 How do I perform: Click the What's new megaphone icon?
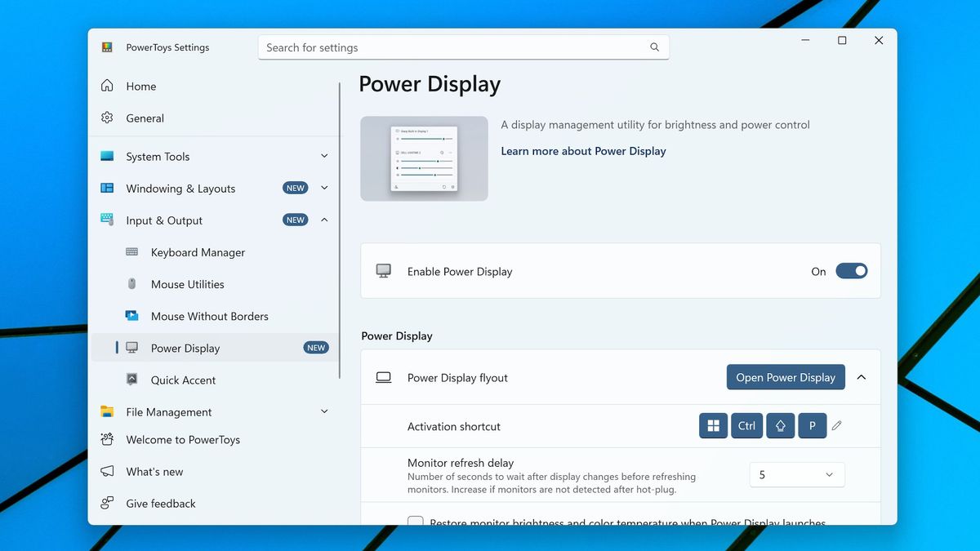107,471
